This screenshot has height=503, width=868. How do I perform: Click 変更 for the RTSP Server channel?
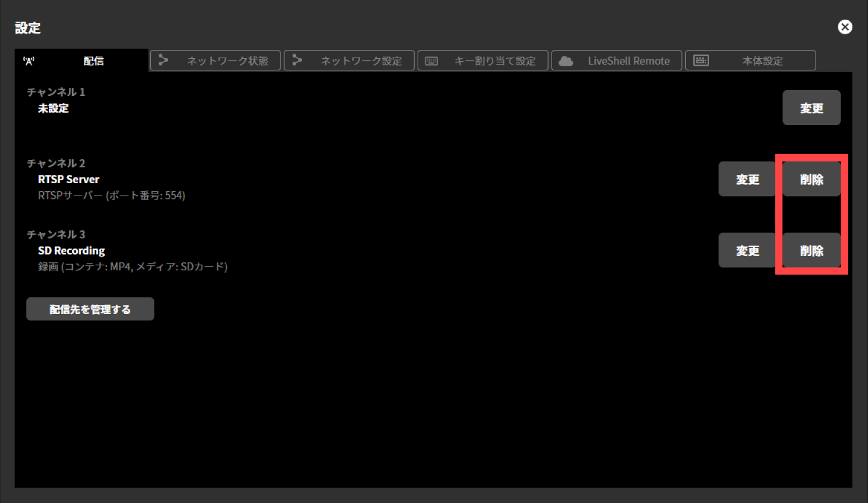point(746,179)
